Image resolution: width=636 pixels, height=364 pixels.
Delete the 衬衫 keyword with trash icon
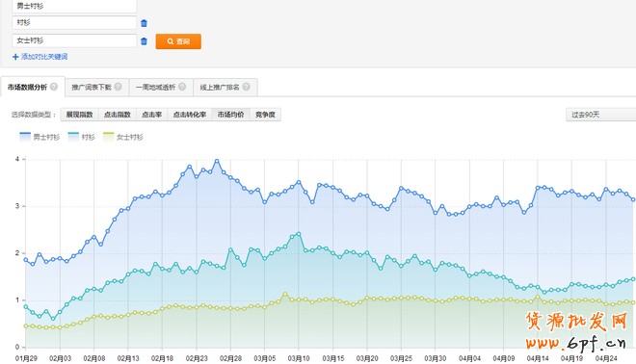point(144,23)
